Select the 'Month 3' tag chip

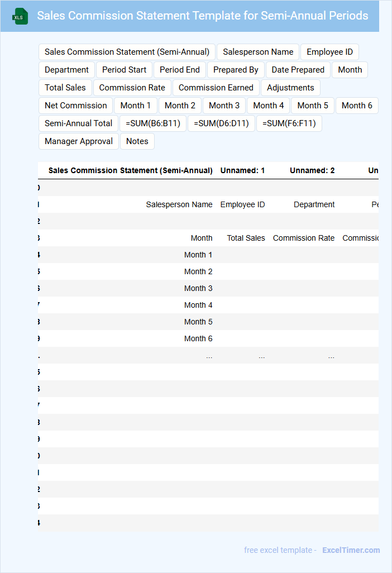click(x=224, y=106)
